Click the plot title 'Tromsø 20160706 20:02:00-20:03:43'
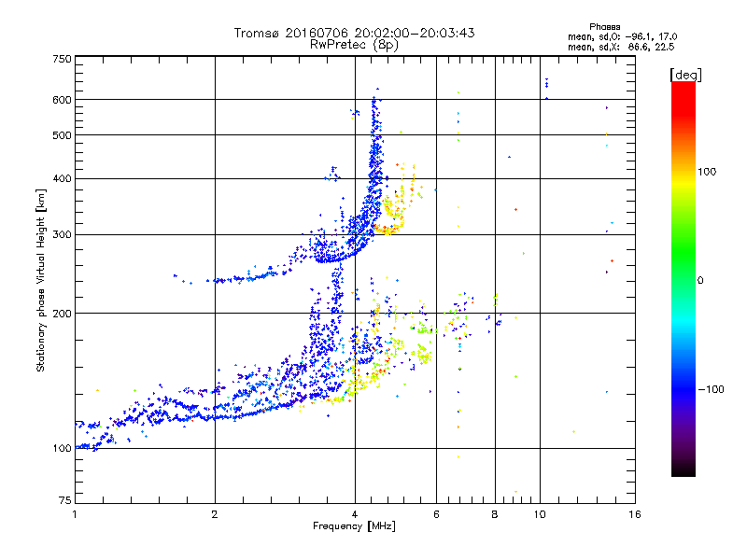747x560 pixels. [354, 33]
